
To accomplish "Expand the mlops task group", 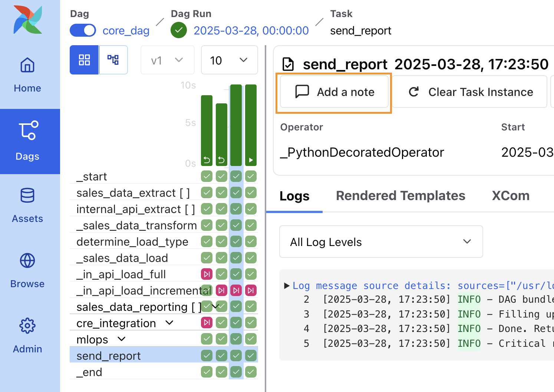I will point(122,339).
